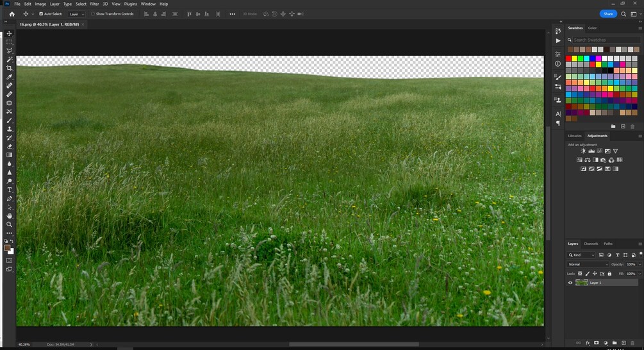The height and width of the screenshot is (350, 644).
Task: Select the Horizontal Type tool
Action: click(x=10, y=190)
